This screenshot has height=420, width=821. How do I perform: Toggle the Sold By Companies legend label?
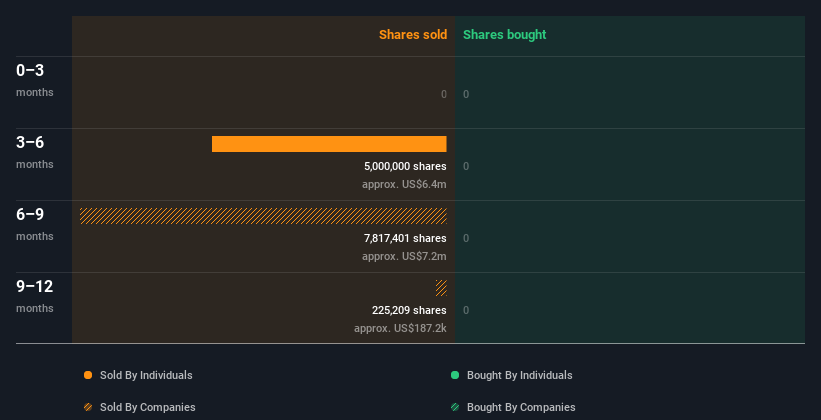coord(148,407)
